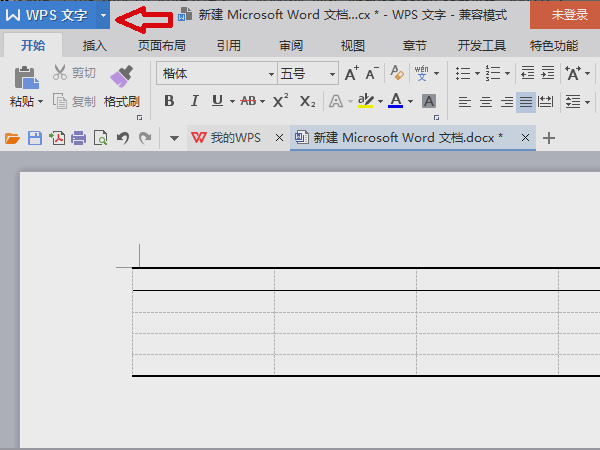This screenshot has width=600, height=450.
Task: Toggle strikethrough AB formatting
Action: 248,101
